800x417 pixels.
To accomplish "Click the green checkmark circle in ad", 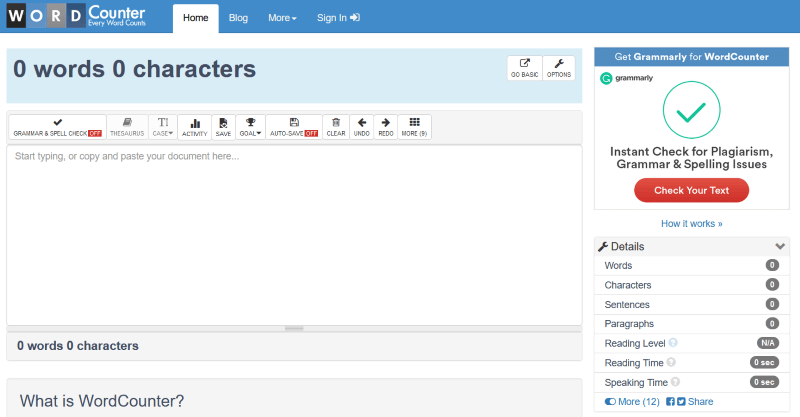I will 691,110.
